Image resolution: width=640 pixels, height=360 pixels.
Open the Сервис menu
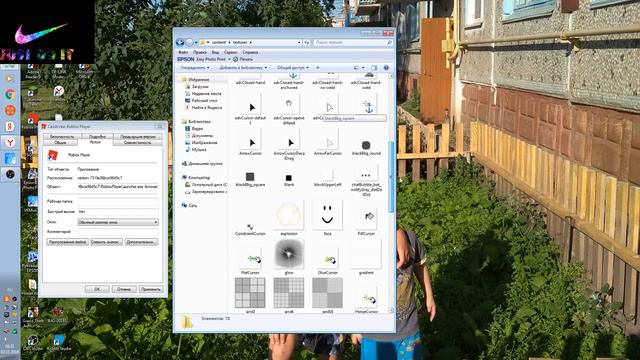pyautogui.click(x=231, y=52)
